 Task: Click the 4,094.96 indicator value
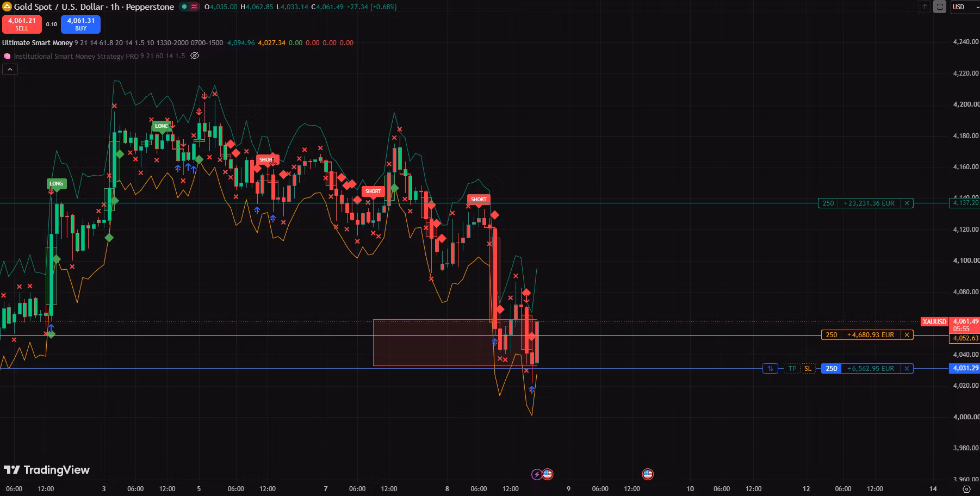pos(241,42)
